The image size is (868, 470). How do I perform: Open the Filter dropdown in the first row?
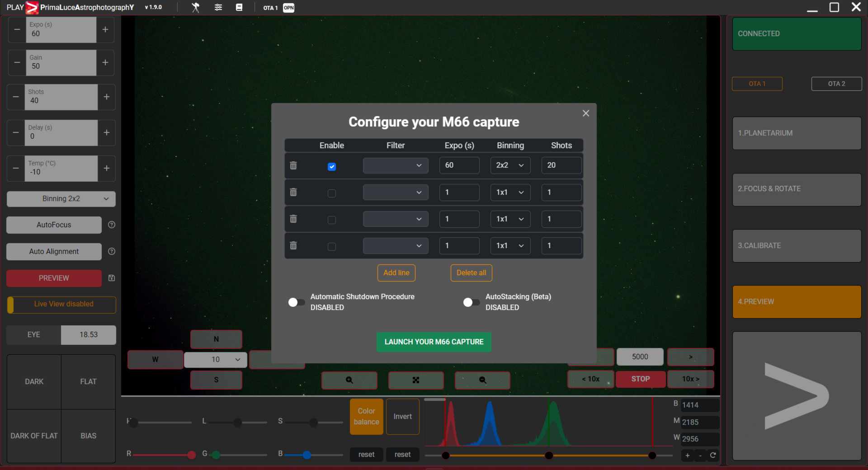[x=395, y=165]
